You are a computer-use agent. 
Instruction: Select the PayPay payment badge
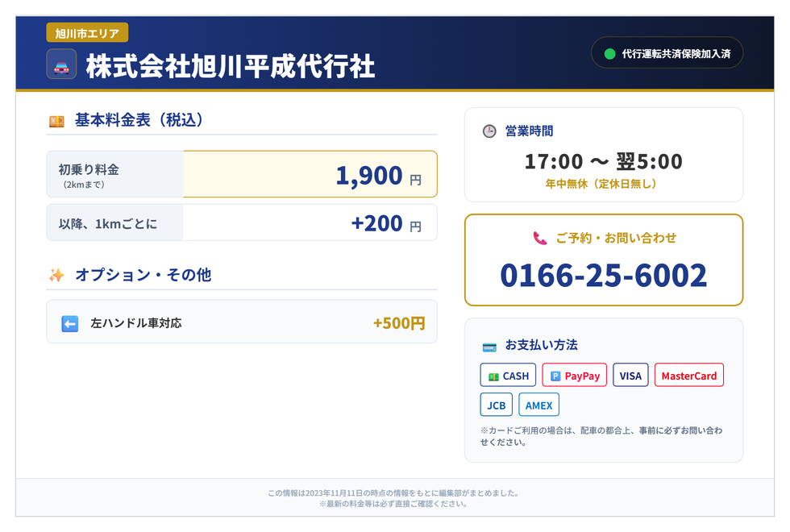pyautogui.click(x=574, y=376)
